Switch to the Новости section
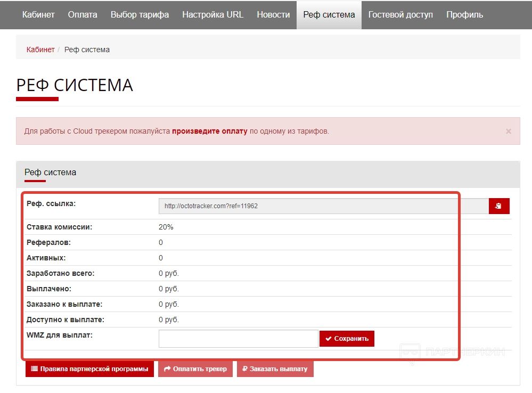The image size is (532, 393). [x=274, y=14]
